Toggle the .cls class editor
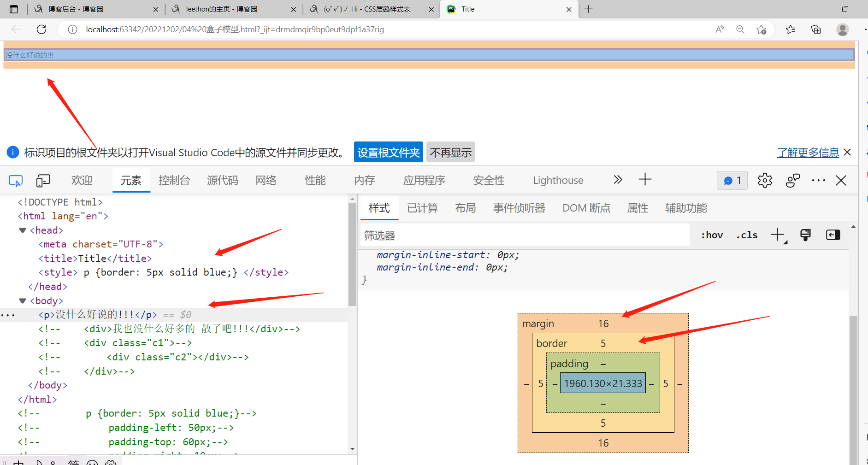Viewport: 868px width, 465px height. point(747,235)
